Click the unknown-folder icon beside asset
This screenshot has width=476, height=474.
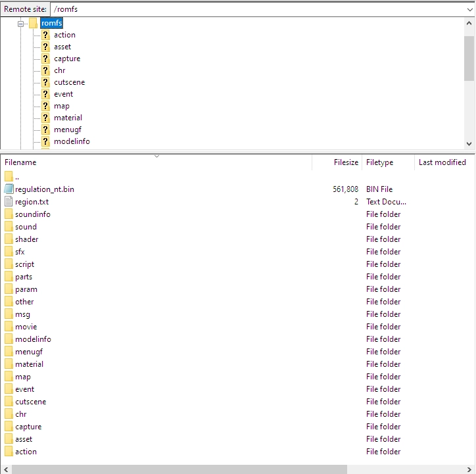(x=45, y=47)
